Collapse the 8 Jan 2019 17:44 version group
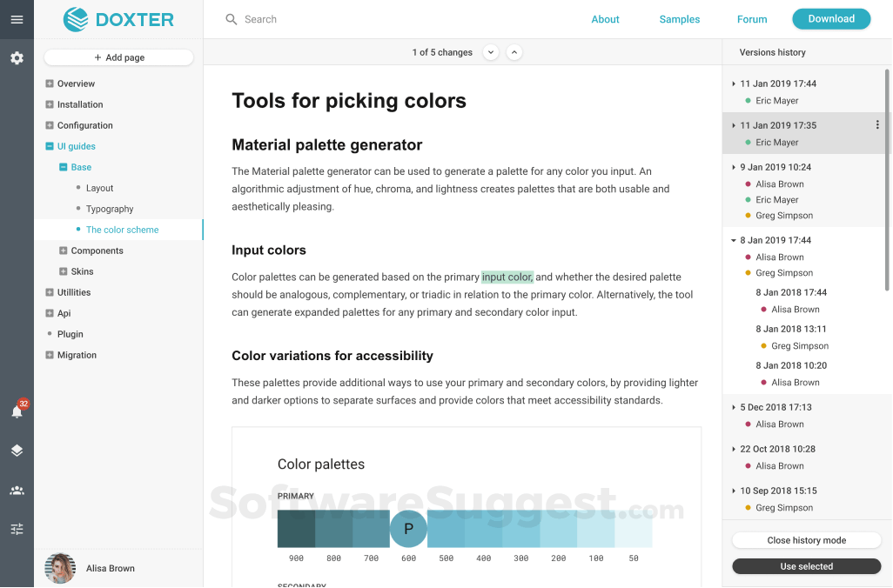893x588 pixels. (x=734, y=240)
